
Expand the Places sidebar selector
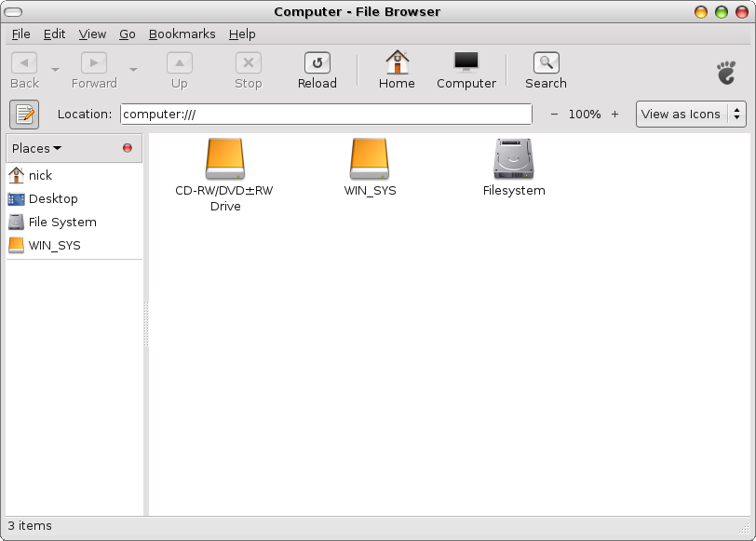pyautogui.click(x=36, y=148)
